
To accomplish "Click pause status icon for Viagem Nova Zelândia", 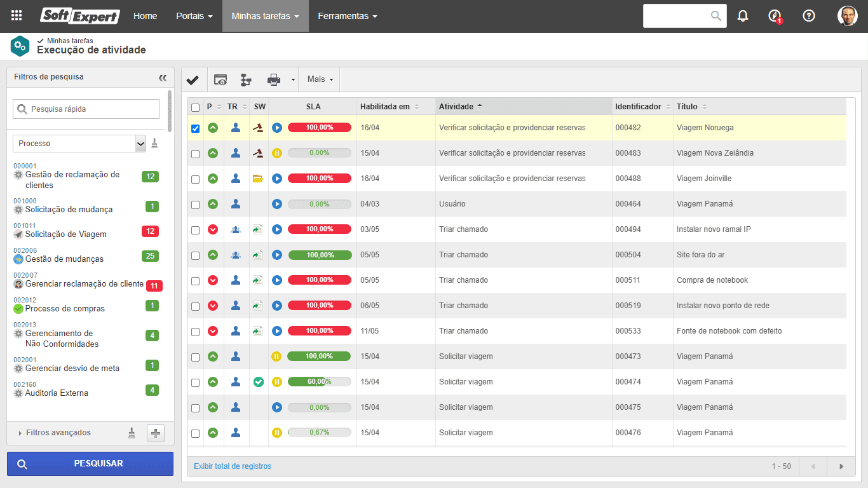I will [277, 153].
